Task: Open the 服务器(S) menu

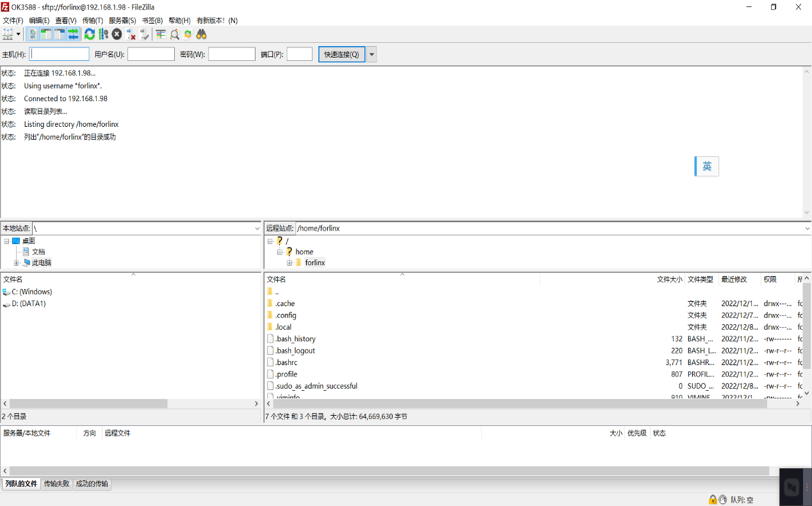Action: click(122, 20)
